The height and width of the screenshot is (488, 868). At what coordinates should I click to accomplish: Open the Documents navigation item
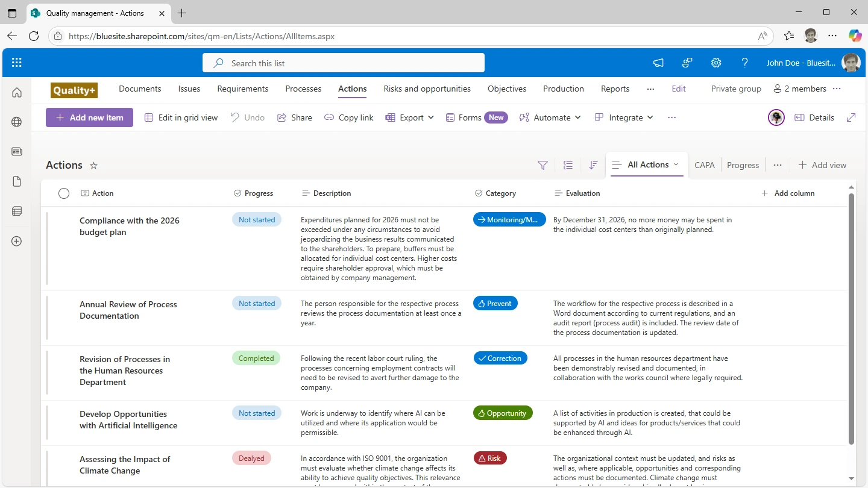pyautogui.click(x=140, y=89)
